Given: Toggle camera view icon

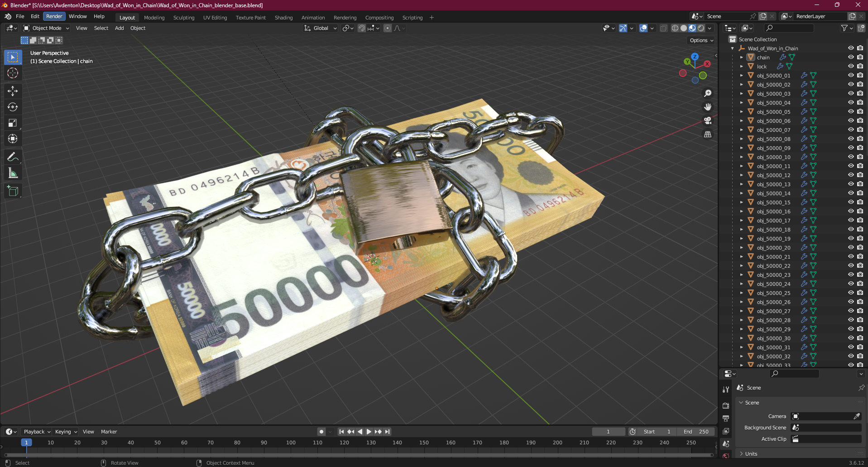Looking at the screenshot, I should (x=708, y=120).
